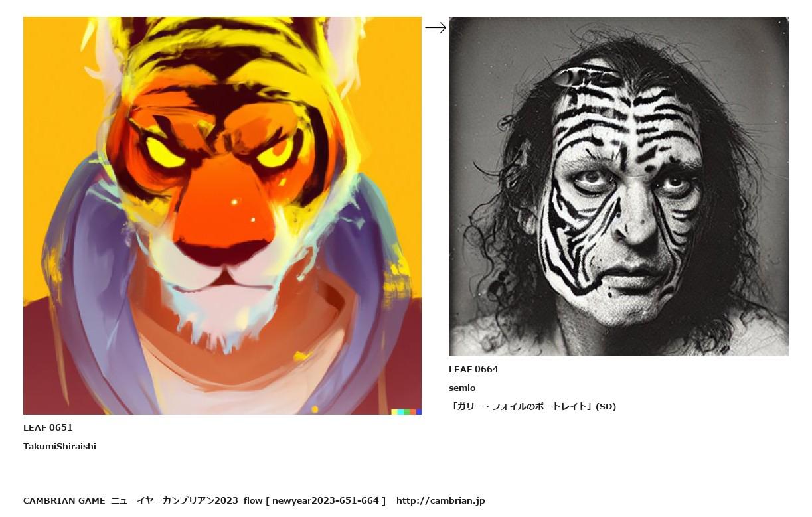
Task: Click the (SD) tag after the portrait title
Action: tap(606, 406)
